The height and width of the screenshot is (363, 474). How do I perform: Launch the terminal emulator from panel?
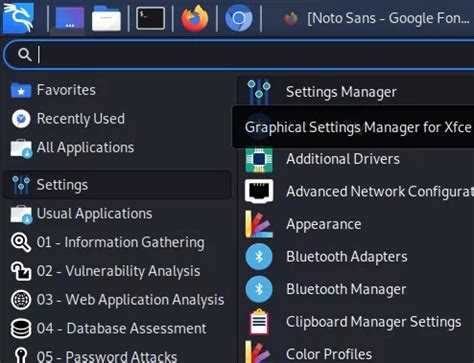click(x=150, y=19)
